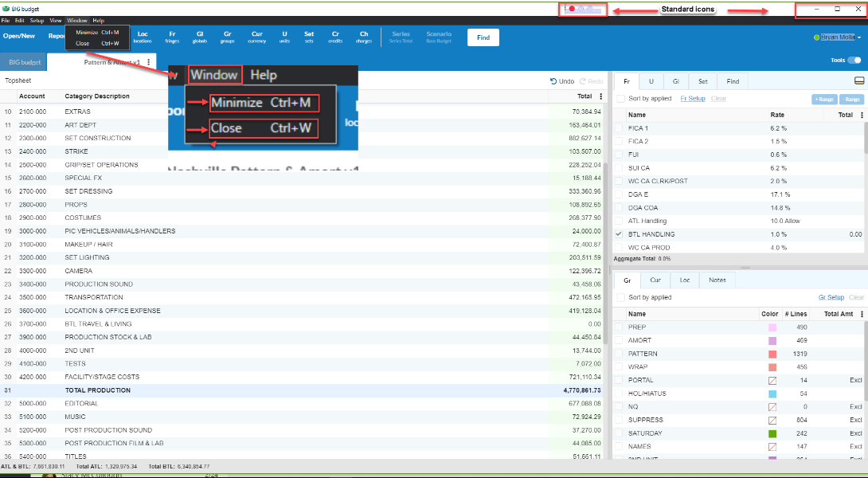Screen dimensions: 868x478
Task: Click the panel layout icon above fringes
Action: pos(859,81)
